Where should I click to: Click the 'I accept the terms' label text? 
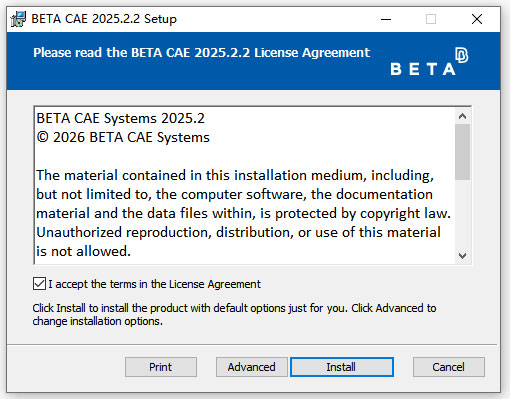tap(154, 284)
